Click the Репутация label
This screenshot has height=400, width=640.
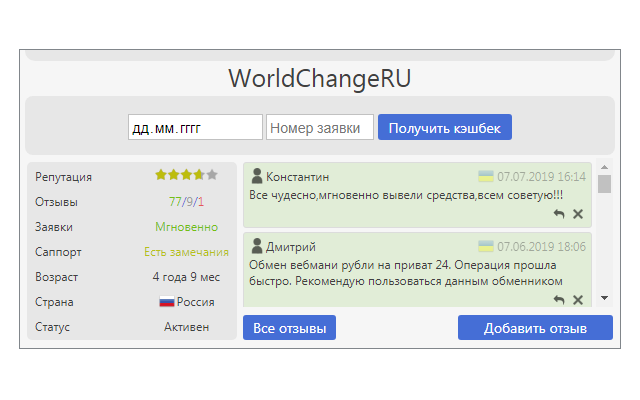63,177
